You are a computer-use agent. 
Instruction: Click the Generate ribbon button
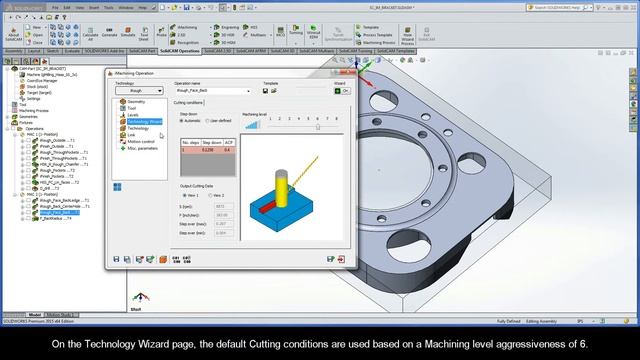click(109, 33)
